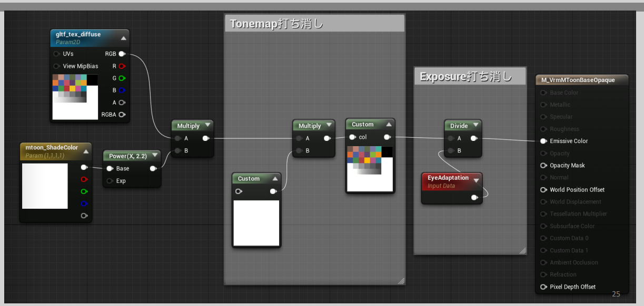Select the Exposure打ち消し comment header
The height and width of the screenshot is (306, 644).
[470, 77]
